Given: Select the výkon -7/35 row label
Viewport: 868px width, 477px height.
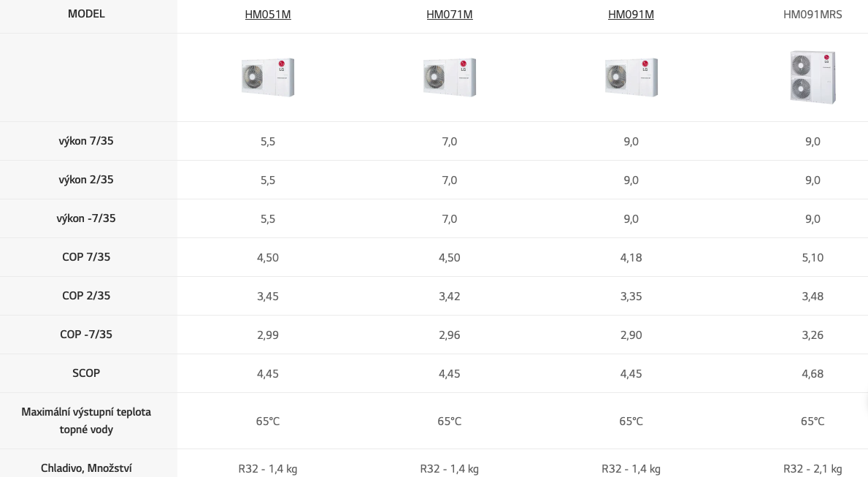Looking at the screenshot, I should pos(86,218).
